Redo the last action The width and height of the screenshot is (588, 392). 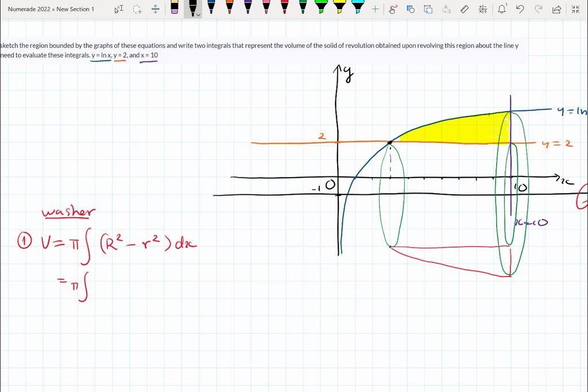point(537,9)
